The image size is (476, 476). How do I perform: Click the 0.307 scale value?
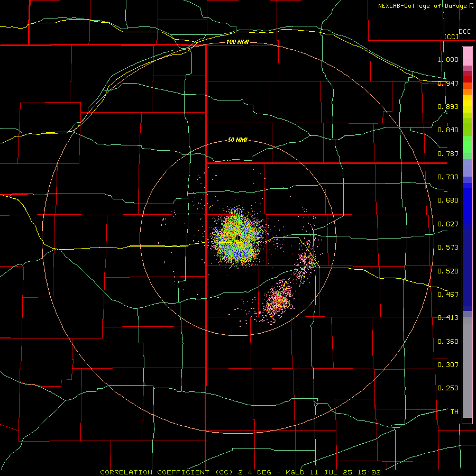coord(448,365)
